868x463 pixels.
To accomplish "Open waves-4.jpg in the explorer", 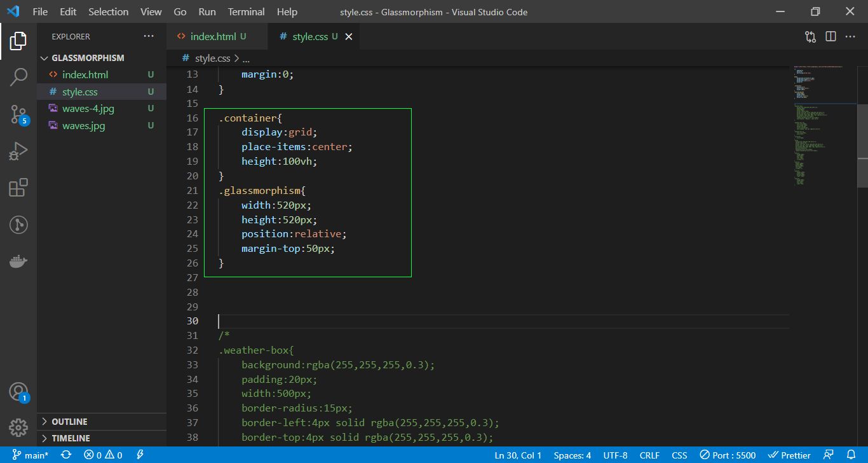I will coord(102,109).
